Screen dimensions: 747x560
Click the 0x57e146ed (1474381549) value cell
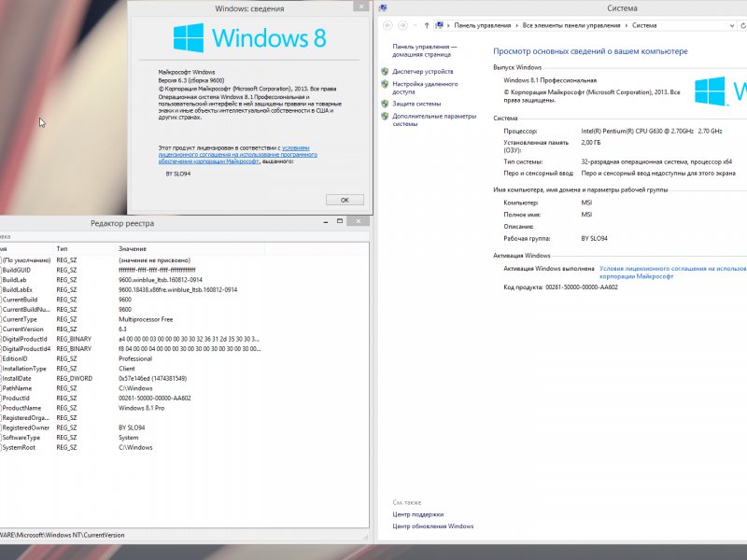pyautogui.click(x=152, y=379)
